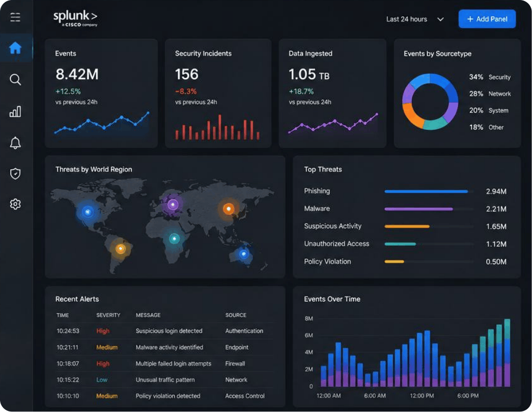
Task: Sort alerts by SEVERITY column header
Action: [108, 315]
